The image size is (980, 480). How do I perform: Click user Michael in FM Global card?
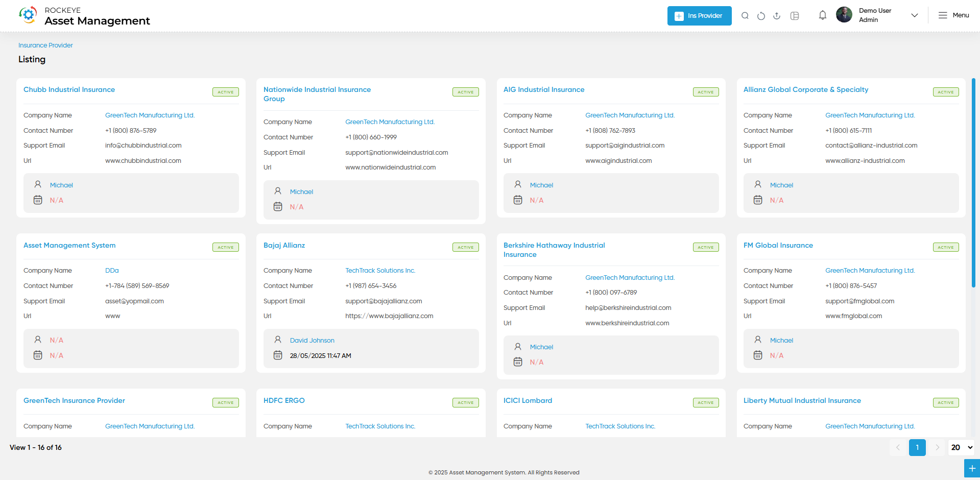[781, 341]
